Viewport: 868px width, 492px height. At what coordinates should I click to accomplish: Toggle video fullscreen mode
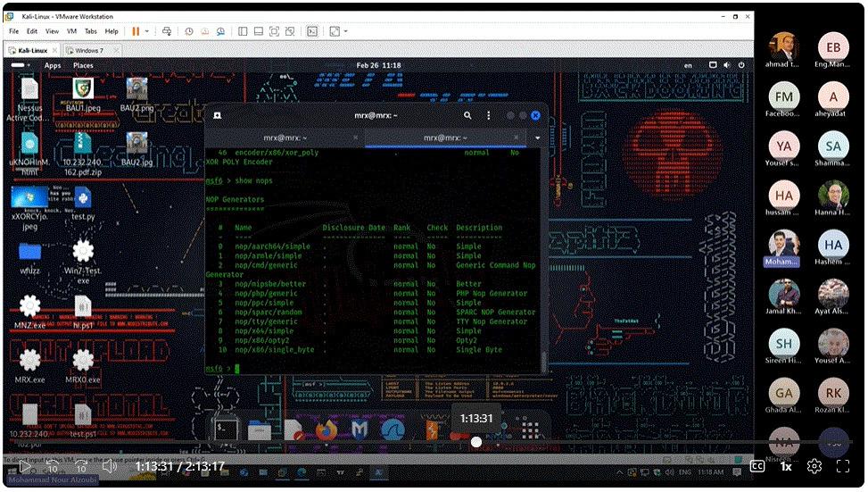(x=842, y=465)
